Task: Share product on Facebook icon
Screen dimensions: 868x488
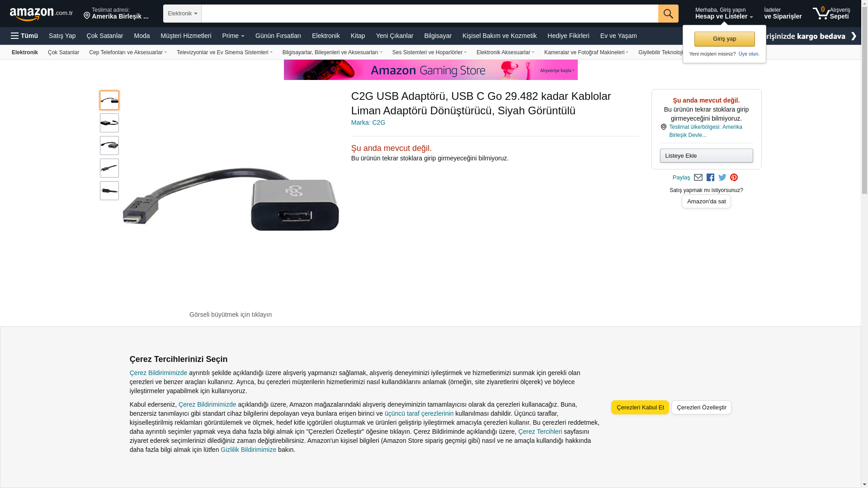Action: pos(710,178)
